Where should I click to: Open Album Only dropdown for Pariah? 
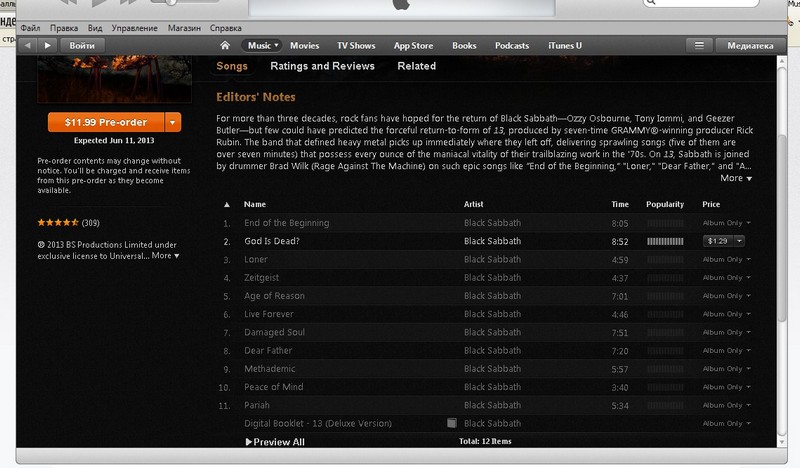point(748,405)
